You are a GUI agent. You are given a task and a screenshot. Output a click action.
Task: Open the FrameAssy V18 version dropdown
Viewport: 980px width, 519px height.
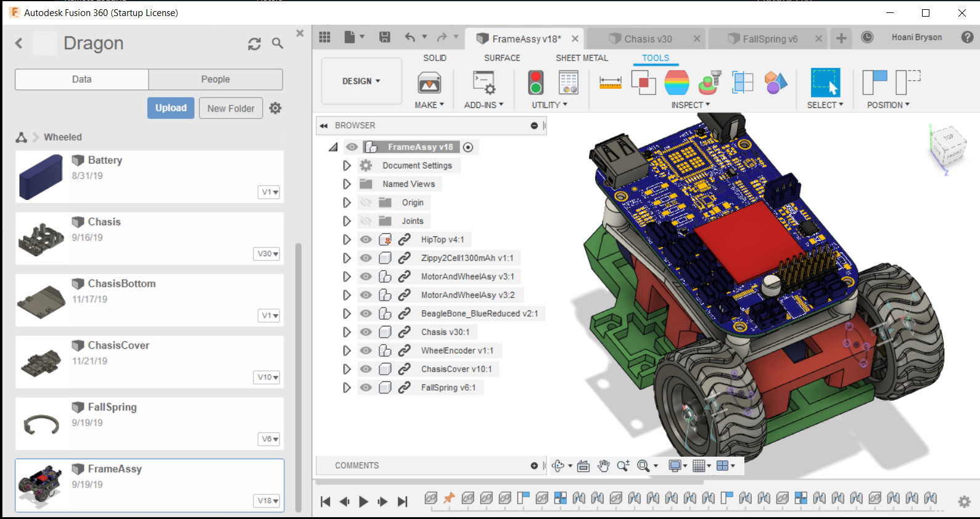click(267, 500)
